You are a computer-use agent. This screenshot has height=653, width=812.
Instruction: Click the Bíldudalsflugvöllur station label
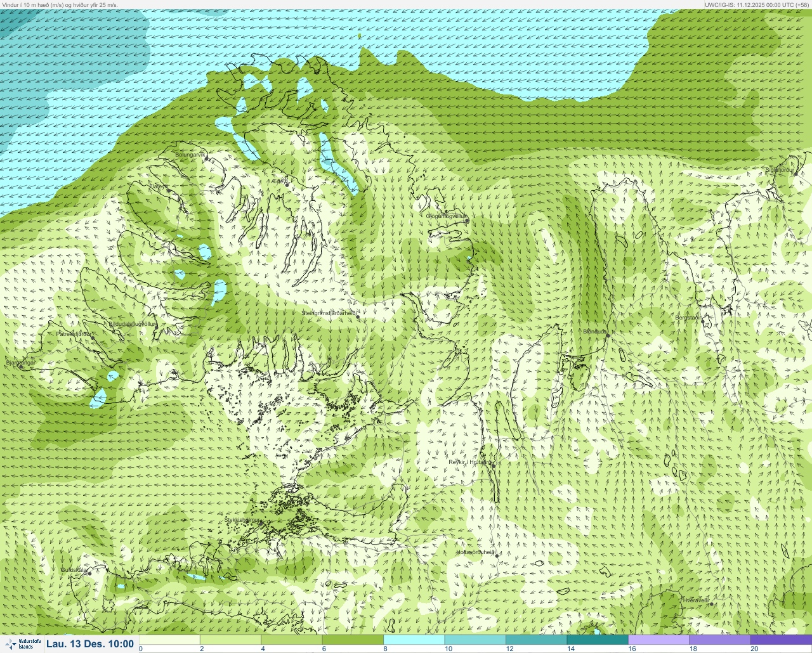tap(132, 323)
